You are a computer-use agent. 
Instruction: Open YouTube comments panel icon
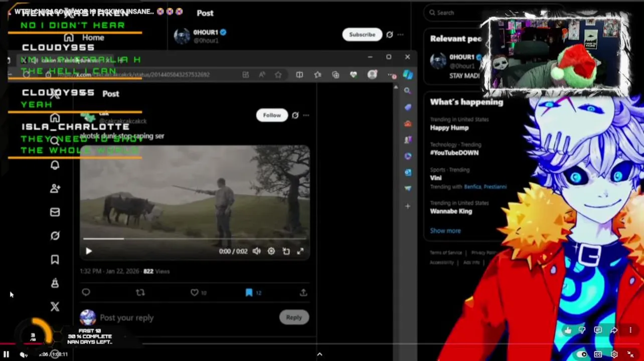[598, 330]
